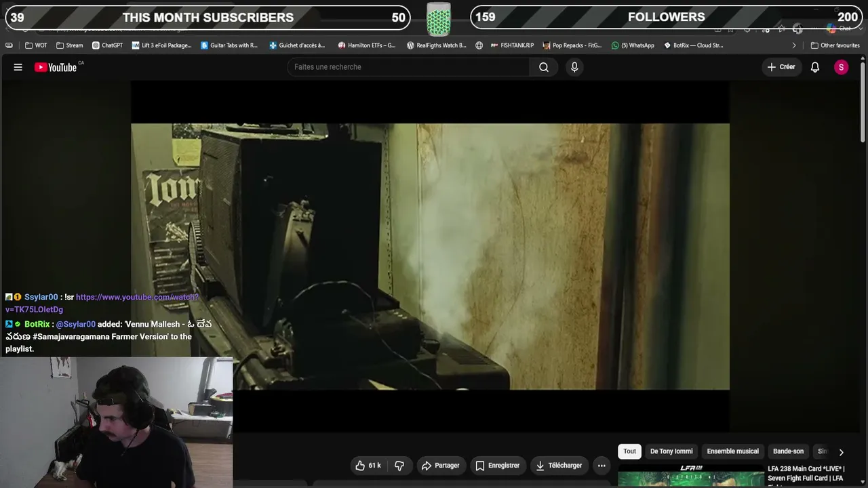
Task: Click the globe bookmark beside FISHTANK.RIP
Action: [479, 45]
